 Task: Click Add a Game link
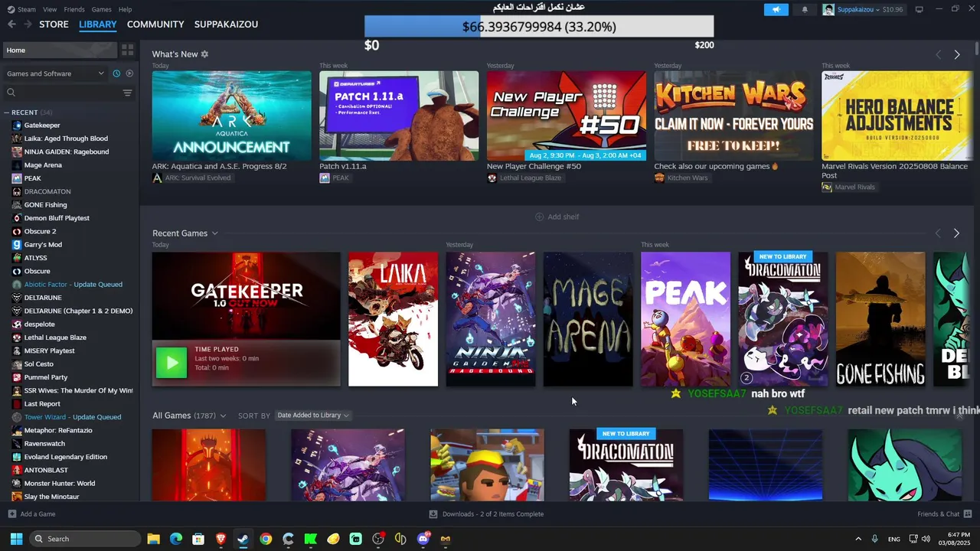[x=38, y=514]
